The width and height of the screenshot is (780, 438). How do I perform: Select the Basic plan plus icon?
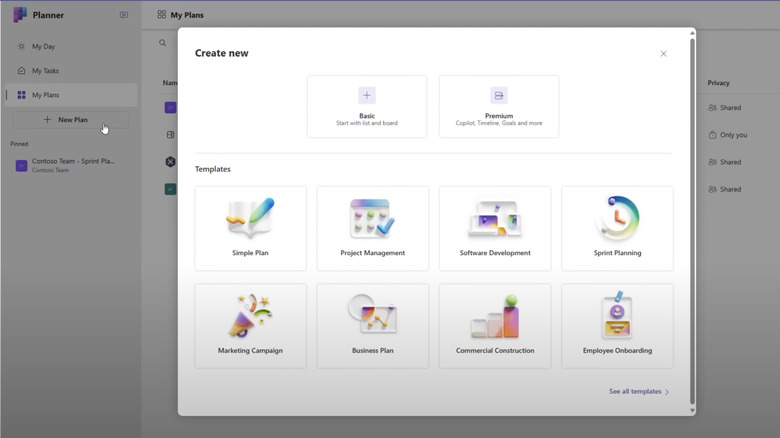pos(367,95)
